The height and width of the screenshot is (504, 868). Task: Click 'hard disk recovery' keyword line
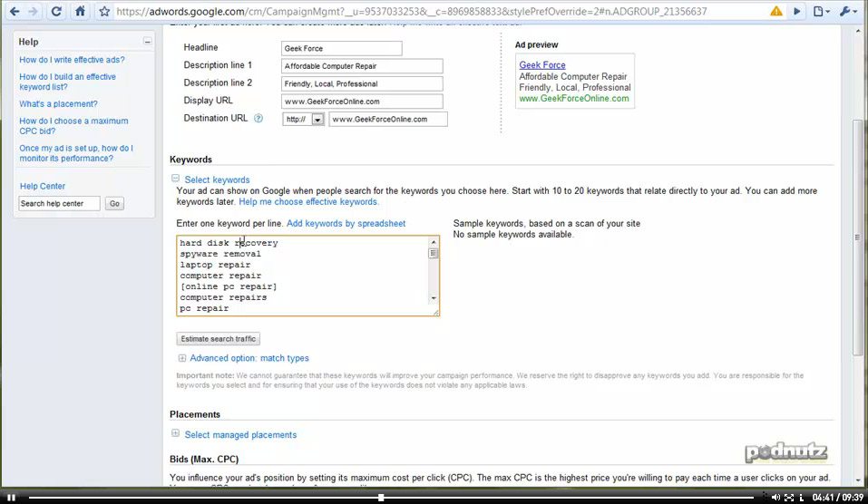click(x=229, y=243)
